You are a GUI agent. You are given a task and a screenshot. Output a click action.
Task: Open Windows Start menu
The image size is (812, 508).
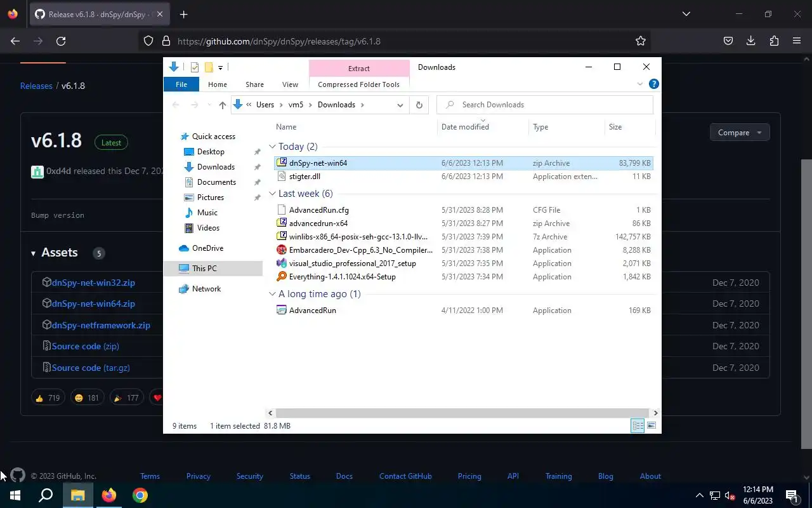click(15, 495)
